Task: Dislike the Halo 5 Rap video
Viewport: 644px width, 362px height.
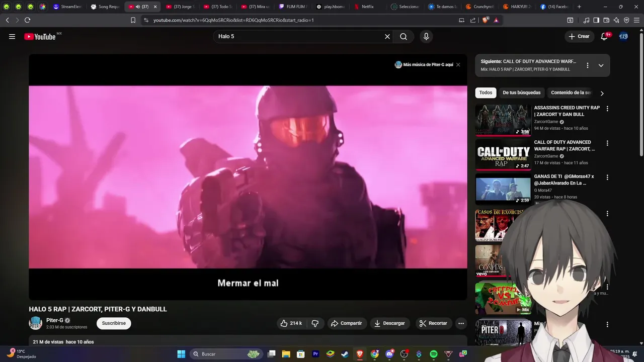Action: point(315,323)
